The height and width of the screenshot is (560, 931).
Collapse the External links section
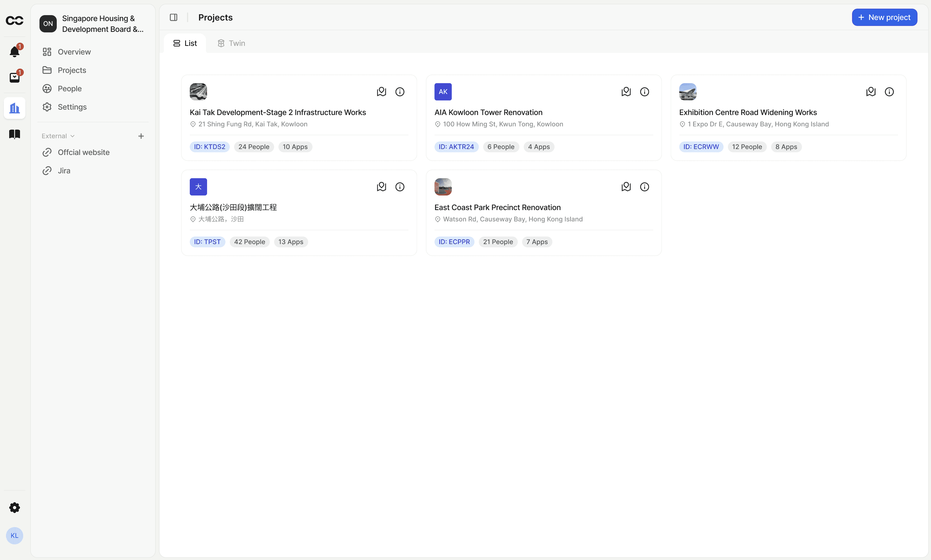(x=58, y=136)
